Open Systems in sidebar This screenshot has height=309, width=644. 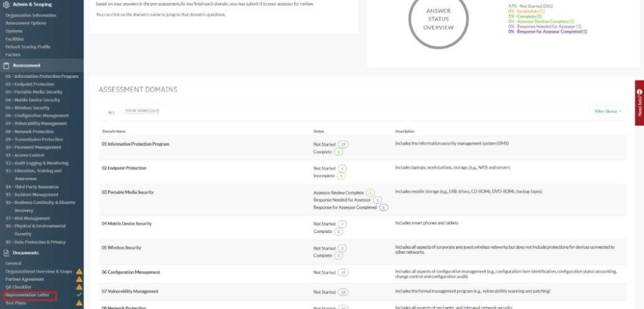point(14,31)
